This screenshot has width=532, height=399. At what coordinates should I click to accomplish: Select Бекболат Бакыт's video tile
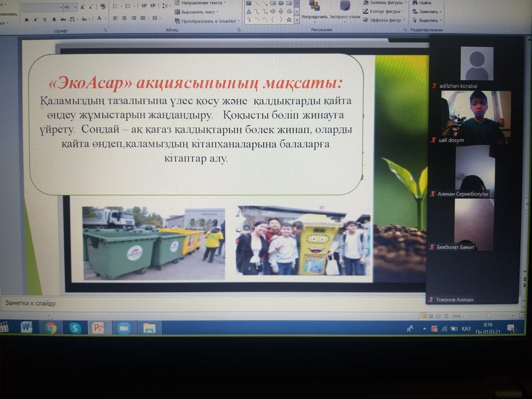(x=474, y=224)
